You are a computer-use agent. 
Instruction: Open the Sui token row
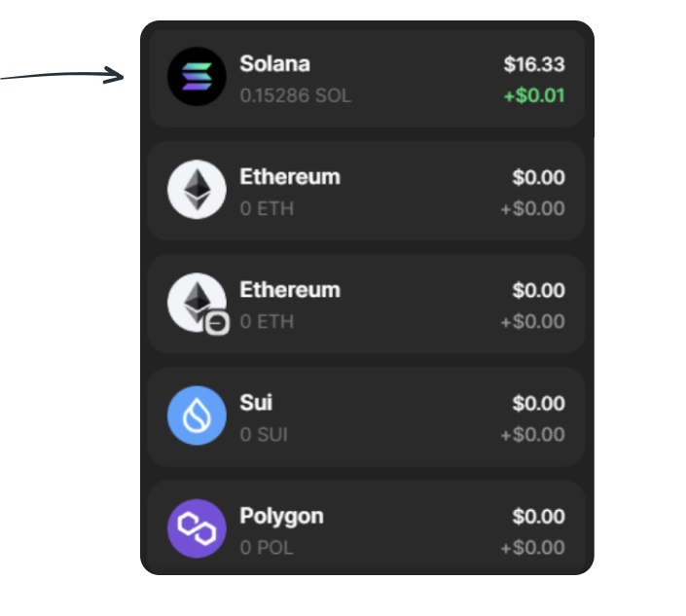pyautogui.click(x=367, y=417)
